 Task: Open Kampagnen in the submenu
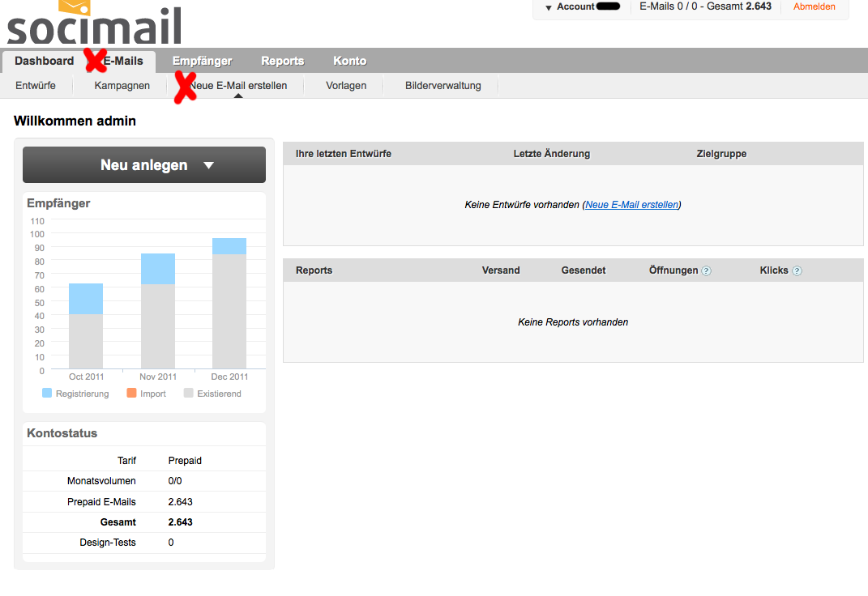point(122,86)
